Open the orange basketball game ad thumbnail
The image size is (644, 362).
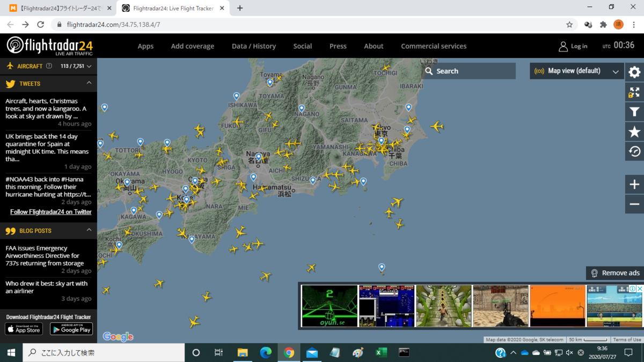coord(557,306)
